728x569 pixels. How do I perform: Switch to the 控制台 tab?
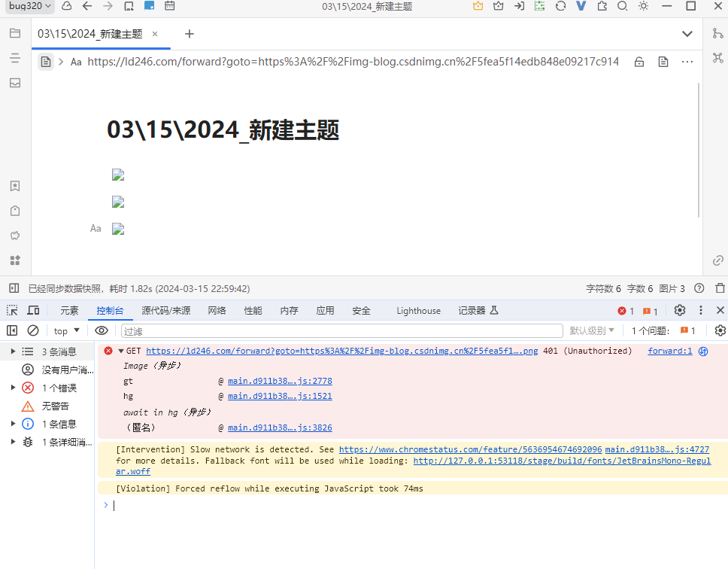click(110, 311)
